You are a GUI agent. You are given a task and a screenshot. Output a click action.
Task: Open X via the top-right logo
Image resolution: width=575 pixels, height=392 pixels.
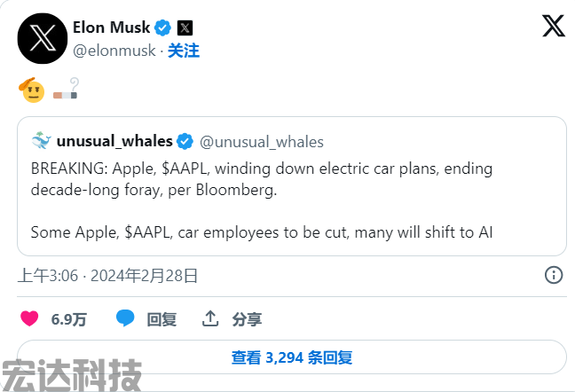[x=554, y=26]
